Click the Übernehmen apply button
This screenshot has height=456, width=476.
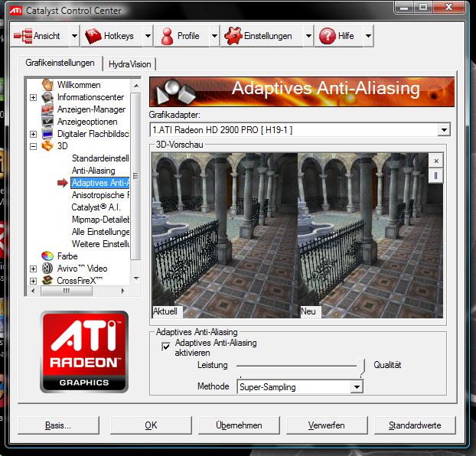[x=239, y=425]
